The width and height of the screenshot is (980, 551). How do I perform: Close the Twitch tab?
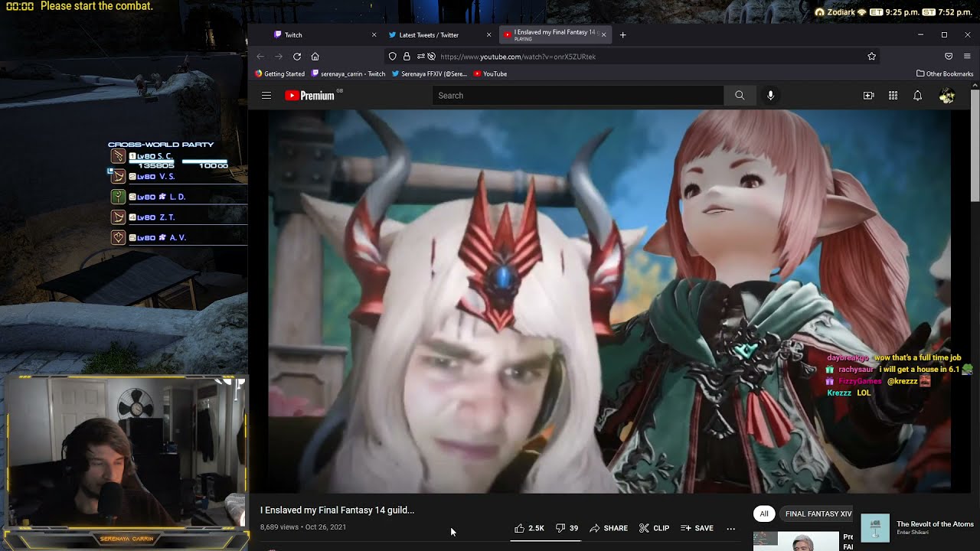[x=374, y=34]
